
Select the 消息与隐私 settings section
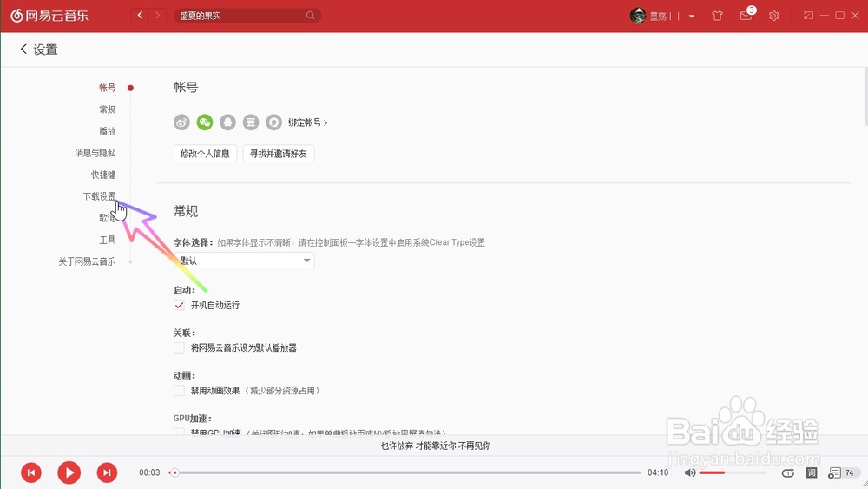pyautogui.click(x=95, y=153)
